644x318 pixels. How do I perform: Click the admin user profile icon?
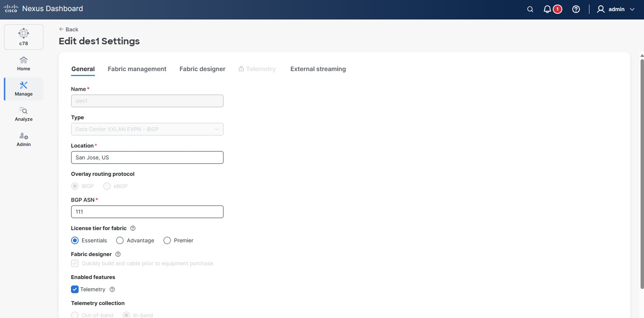601,9
